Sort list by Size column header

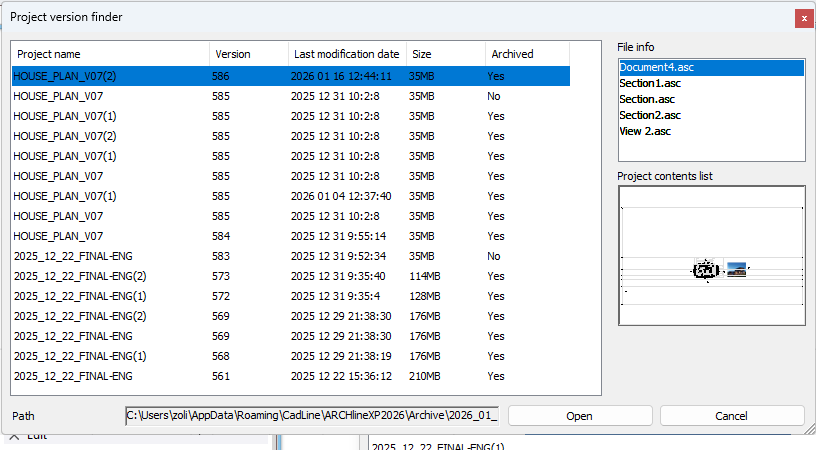coord(446,54)
